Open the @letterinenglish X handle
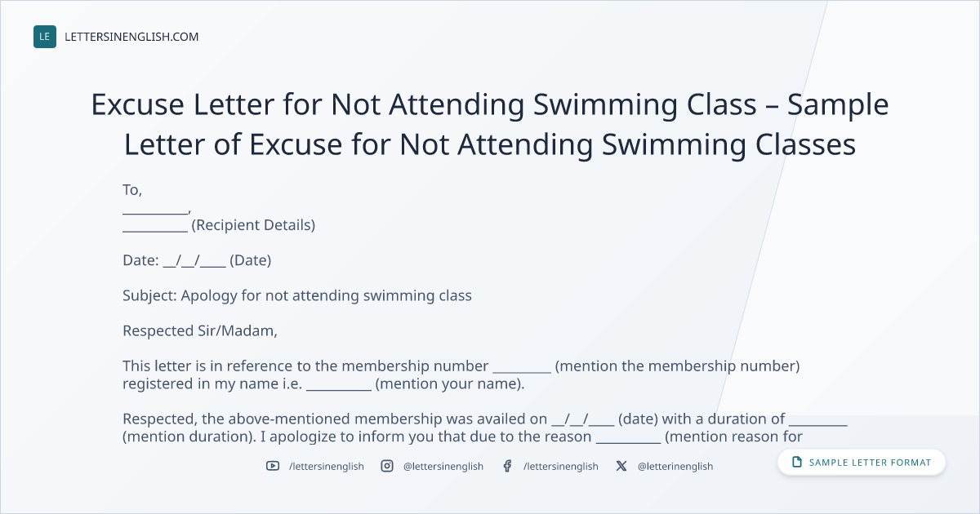 (x=675, y=466)
